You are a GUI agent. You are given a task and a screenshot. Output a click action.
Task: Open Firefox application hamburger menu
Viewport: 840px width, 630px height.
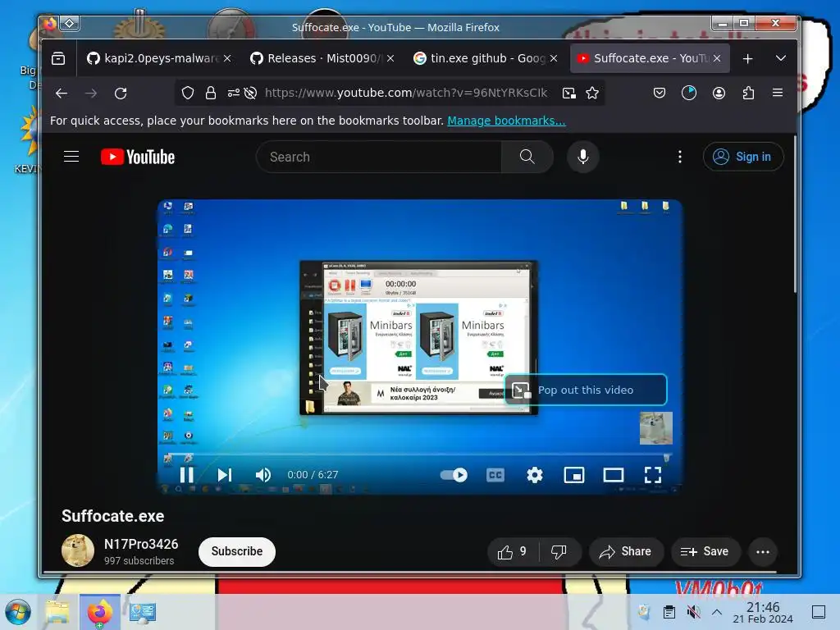point(778,94)
